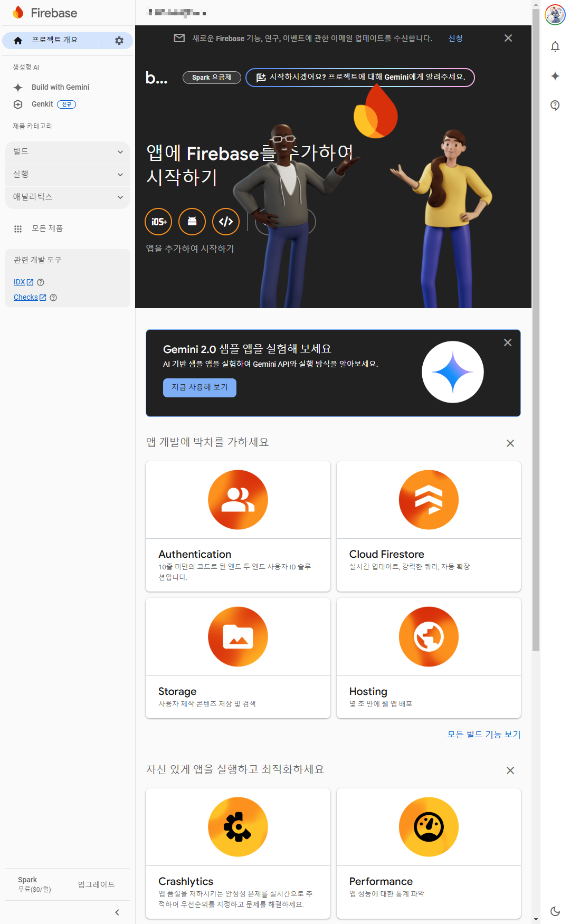The height and width of the screenshot is (924, 570).
Task: Click 모든 빌드 기능 보기 link
Action: click(x=484, y=735)
